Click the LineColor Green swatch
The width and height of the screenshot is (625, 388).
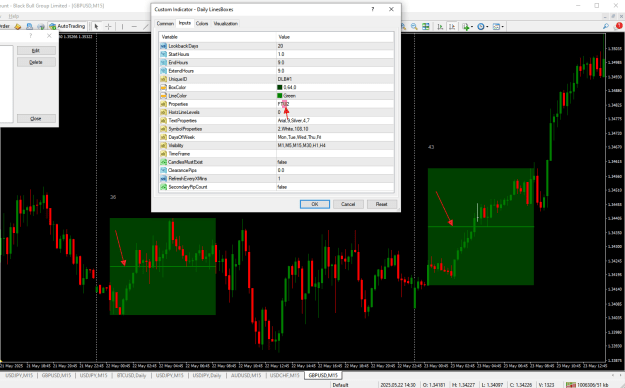[280, 96]
